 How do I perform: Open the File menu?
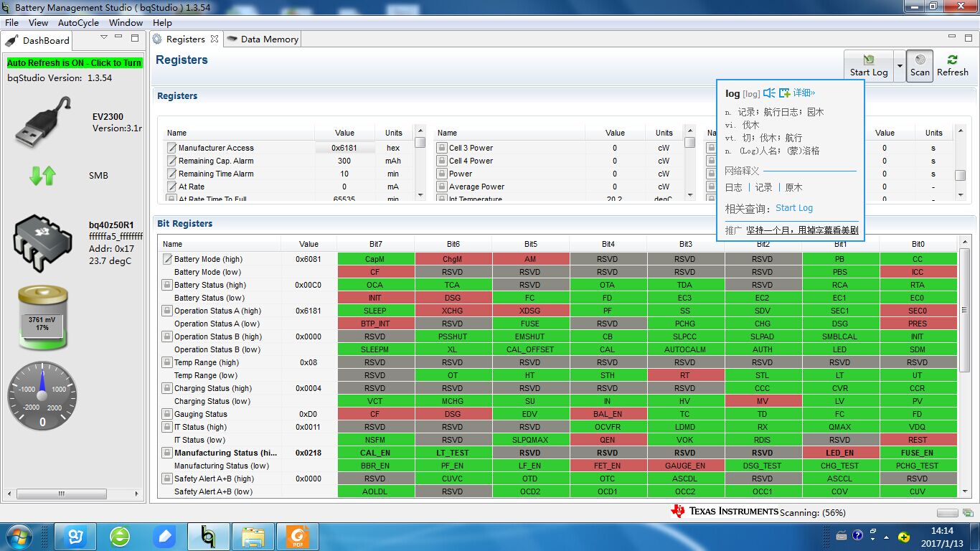point(11,22)
